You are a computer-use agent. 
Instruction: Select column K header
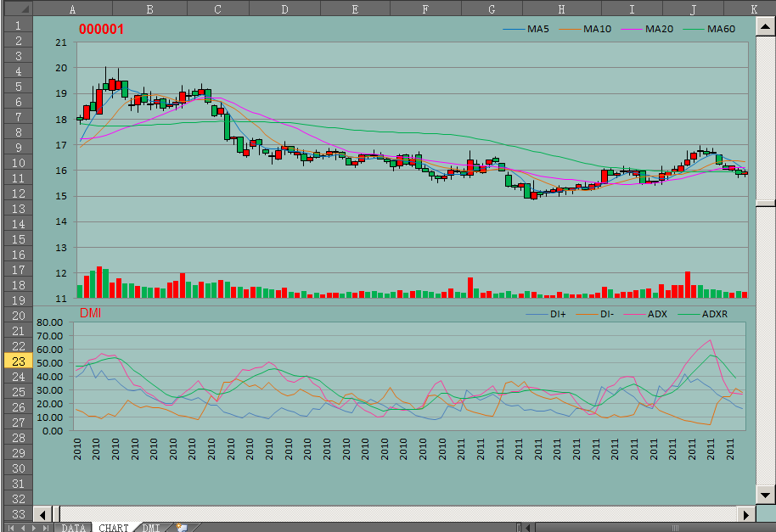pos(754,8)
